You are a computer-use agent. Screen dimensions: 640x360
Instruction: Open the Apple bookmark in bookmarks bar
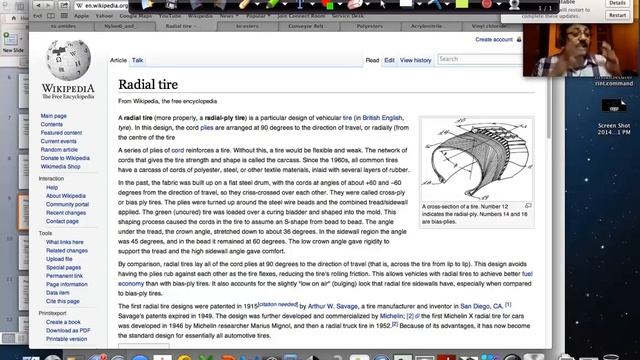[x=81, y=16]
